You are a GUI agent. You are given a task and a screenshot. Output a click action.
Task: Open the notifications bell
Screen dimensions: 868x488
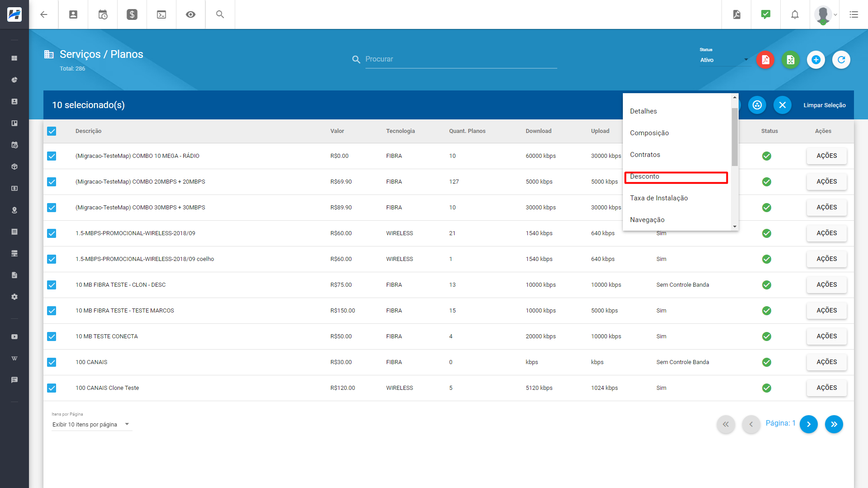pyautogui.click(x=795, y=14)
